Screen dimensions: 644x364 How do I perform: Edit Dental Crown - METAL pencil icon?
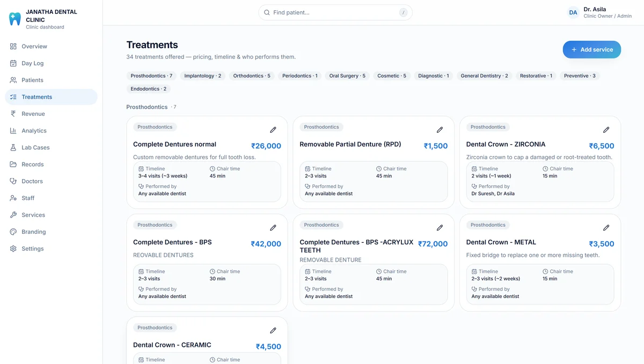click(606, 228)
